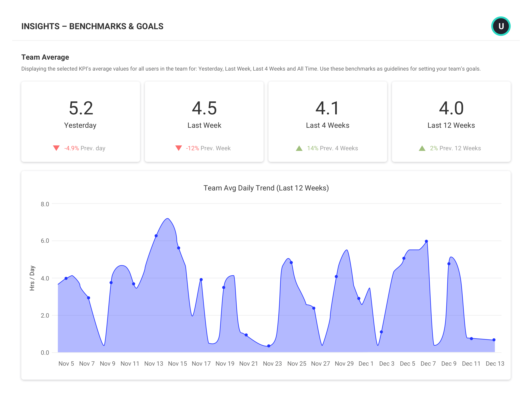This screenshot has height=404, width=532.
Task: Click the 2% Prev. 12 Weeks link
Action: click(455, 148)
